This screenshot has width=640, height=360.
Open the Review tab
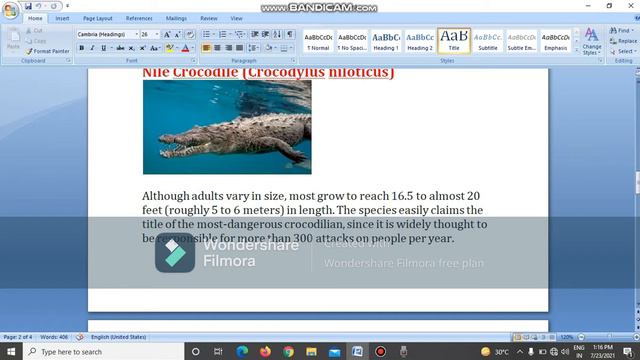pos(209,18)
